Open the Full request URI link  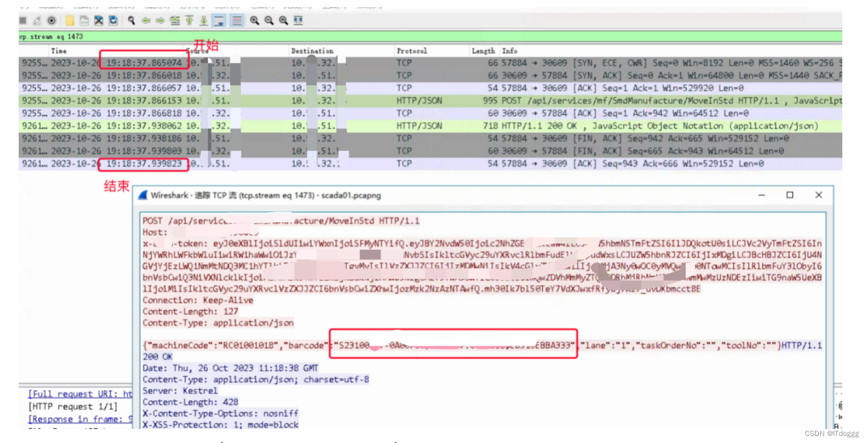[x=81, y=394]
